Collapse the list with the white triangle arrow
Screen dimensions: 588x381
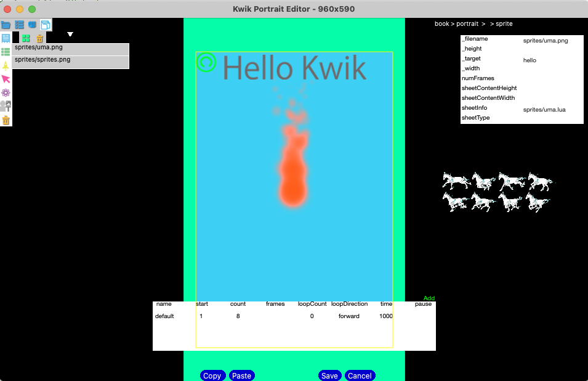pos(70,34)
